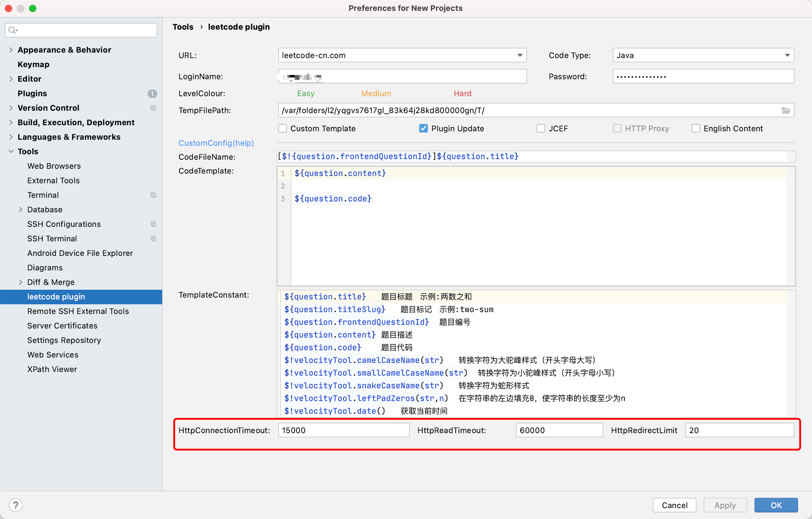Image resolution: width=812 pixels, height=519 pixels.
Task: Select the leetcode plugin settings entry
Action: pyautogui.click(x=81, y=297)
